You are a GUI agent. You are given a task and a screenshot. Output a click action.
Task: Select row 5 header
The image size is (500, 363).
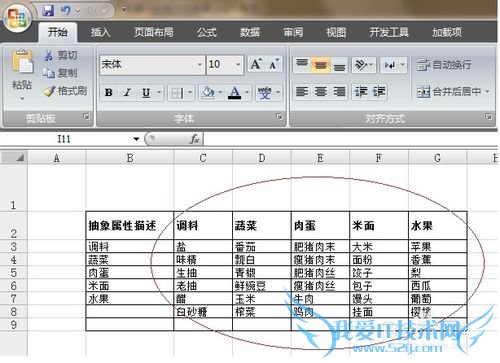tap(13, 273)
